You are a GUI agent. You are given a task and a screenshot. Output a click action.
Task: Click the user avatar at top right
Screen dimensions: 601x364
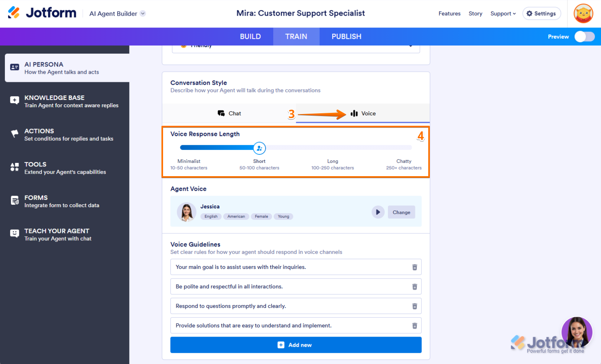point(583,13)
